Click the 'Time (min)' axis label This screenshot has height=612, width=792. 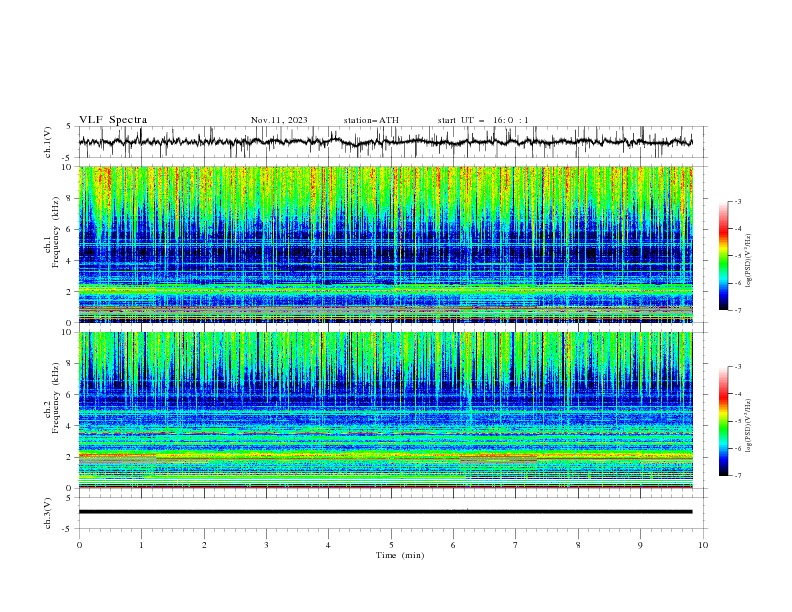(400, 555)
